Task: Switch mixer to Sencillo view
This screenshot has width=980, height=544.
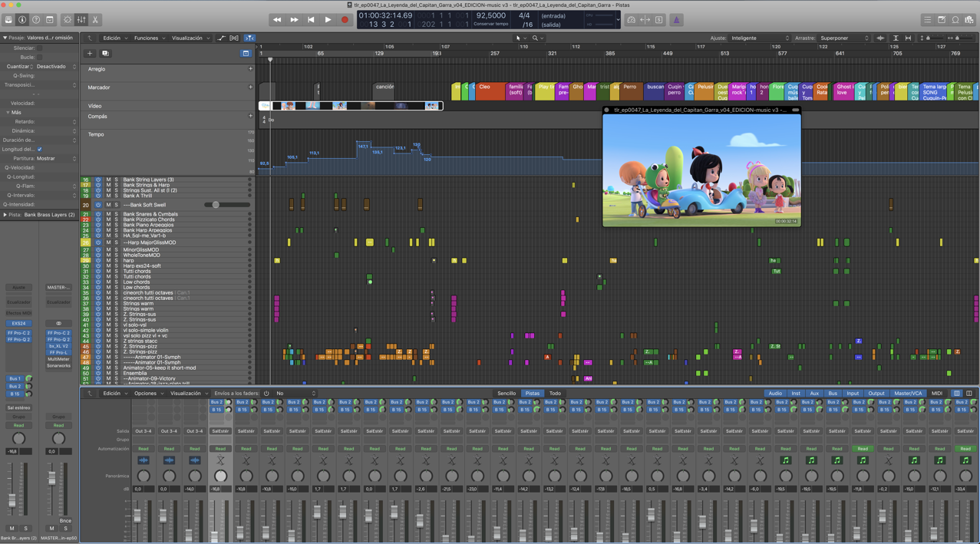Action: (x=506, y=394)
